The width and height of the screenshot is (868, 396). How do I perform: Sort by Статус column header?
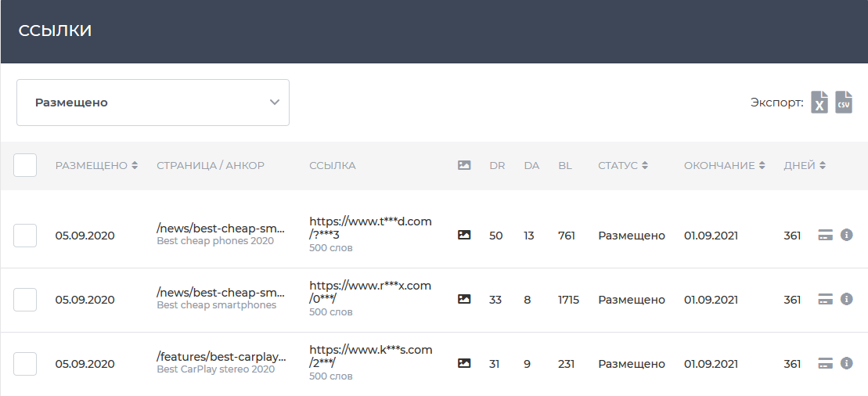click(623, 165)
